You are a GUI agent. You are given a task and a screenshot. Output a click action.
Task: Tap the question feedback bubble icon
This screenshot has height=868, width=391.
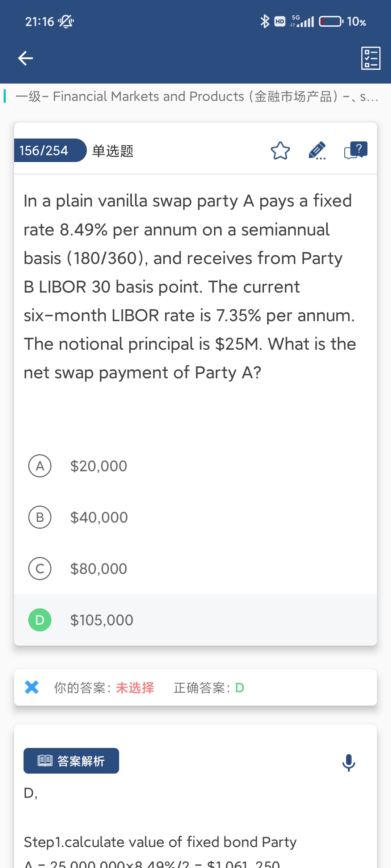pos(356,150)
